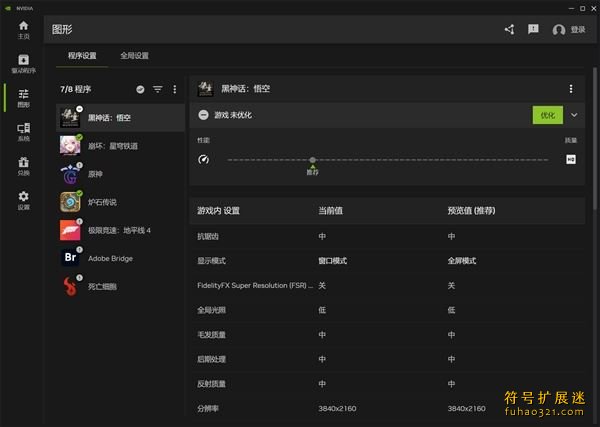Click the 全局光照 setting row label
The width and height of the screenshot is (600, 427).
point(211,310)
